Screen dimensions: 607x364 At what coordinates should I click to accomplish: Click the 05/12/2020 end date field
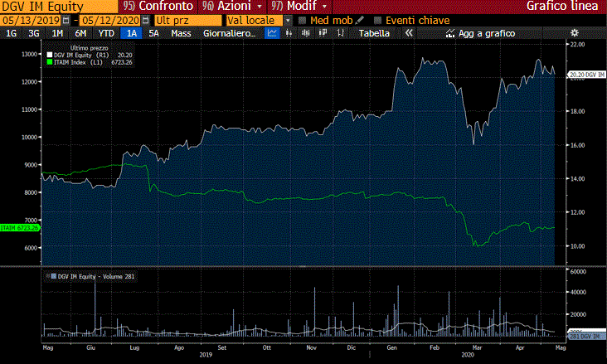(x=110, y=20)
